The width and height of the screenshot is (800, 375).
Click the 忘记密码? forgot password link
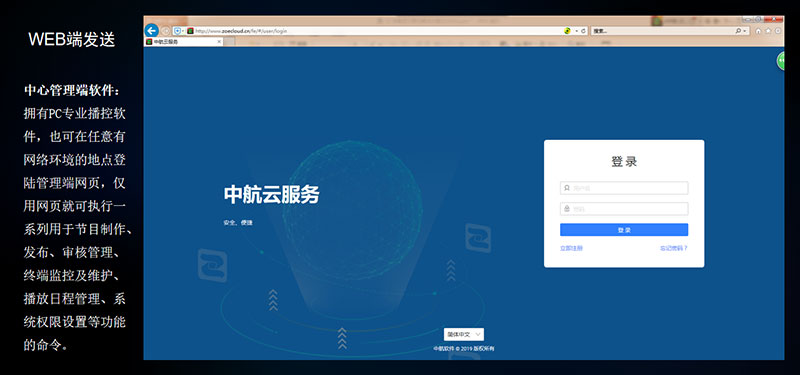(x=674, y=248)
